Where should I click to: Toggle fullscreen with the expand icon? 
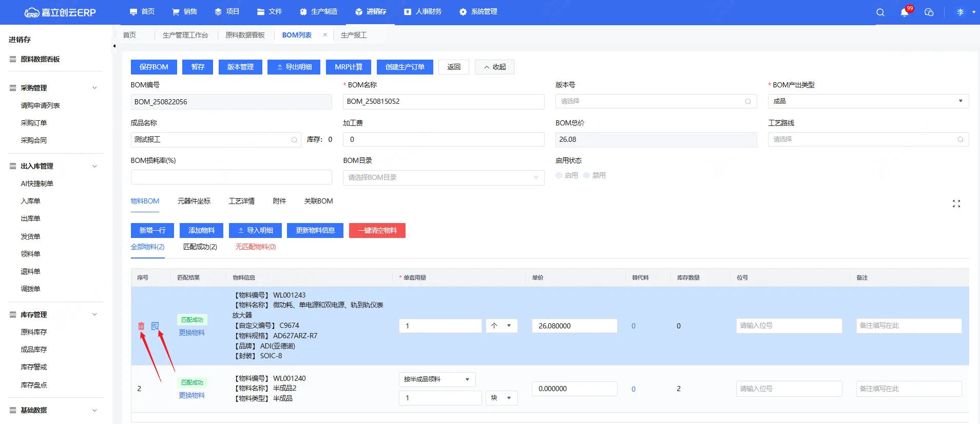(x=956, y=204)
